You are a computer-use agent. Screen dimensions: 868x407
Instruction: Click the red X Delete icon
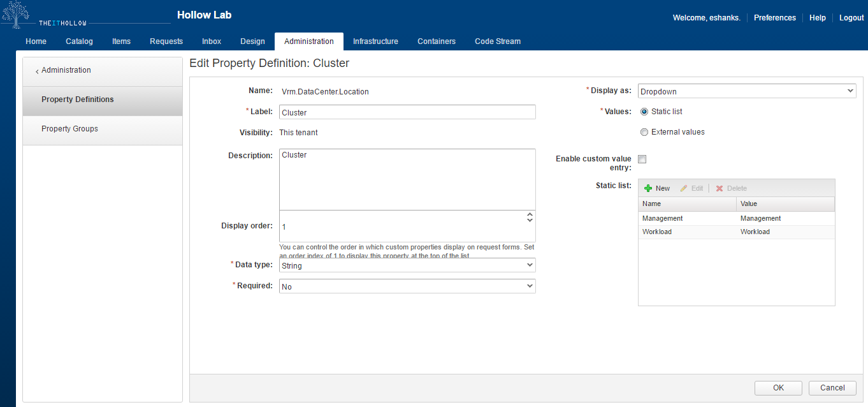pos(720,188)
